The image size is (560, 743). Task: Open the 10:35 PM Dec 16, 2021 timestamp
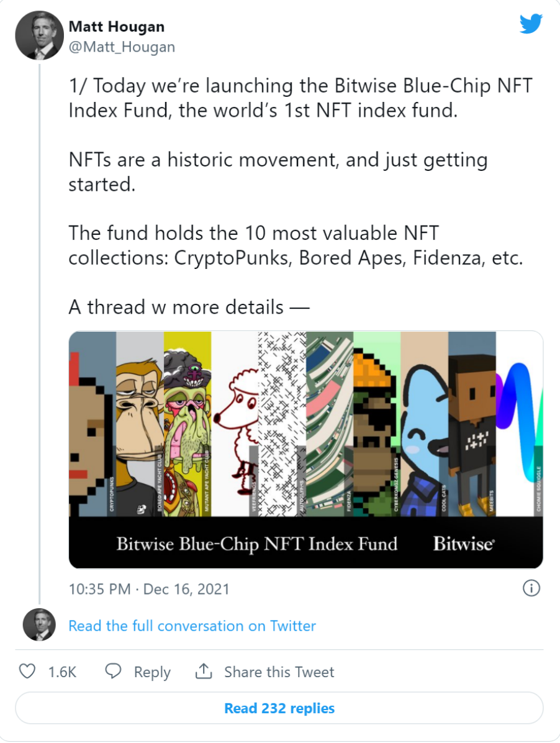(x=149, y=589)
